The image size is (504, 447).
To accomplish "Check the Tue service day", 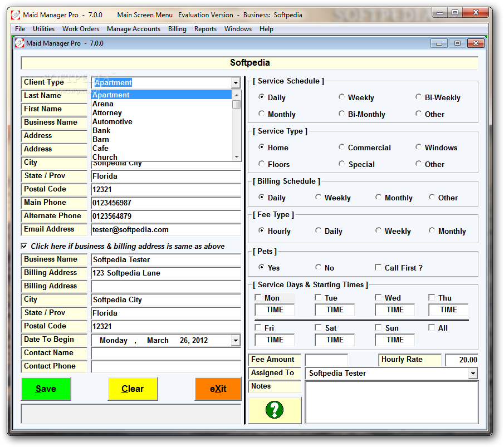I will click(318, 298).
